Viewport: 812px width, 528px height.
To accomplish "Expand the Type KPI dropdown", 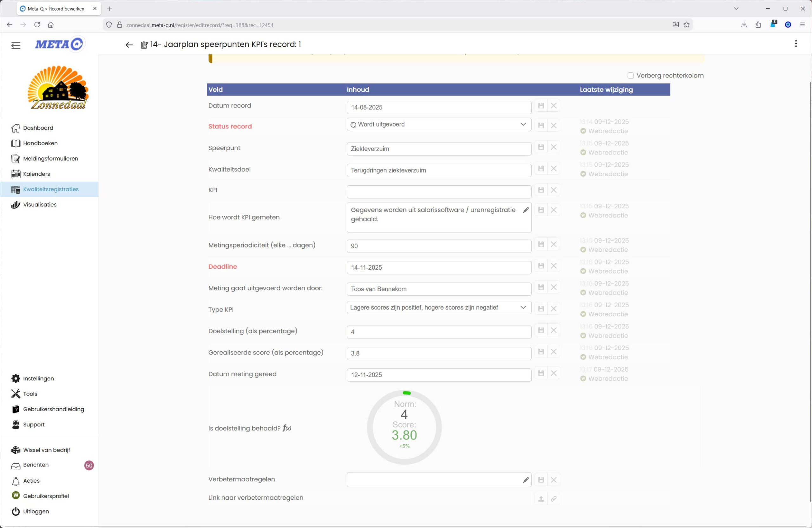I will [438, 307].
